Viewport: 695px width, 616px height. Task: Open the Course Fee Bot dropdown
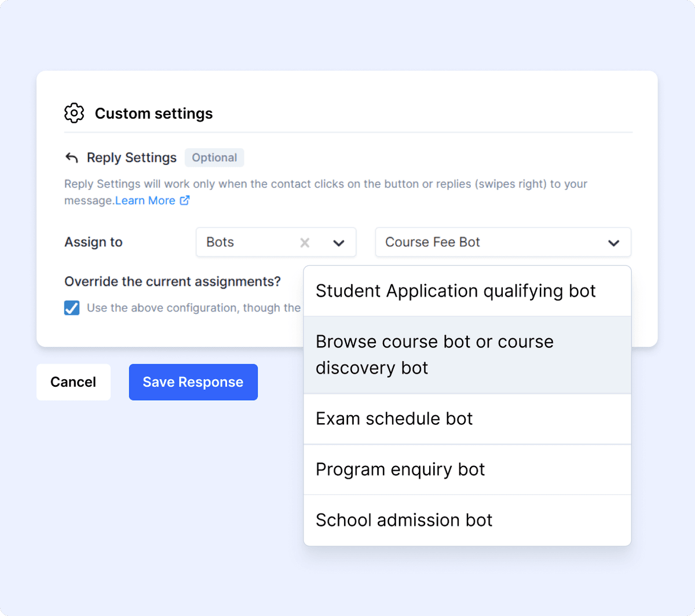503,242
